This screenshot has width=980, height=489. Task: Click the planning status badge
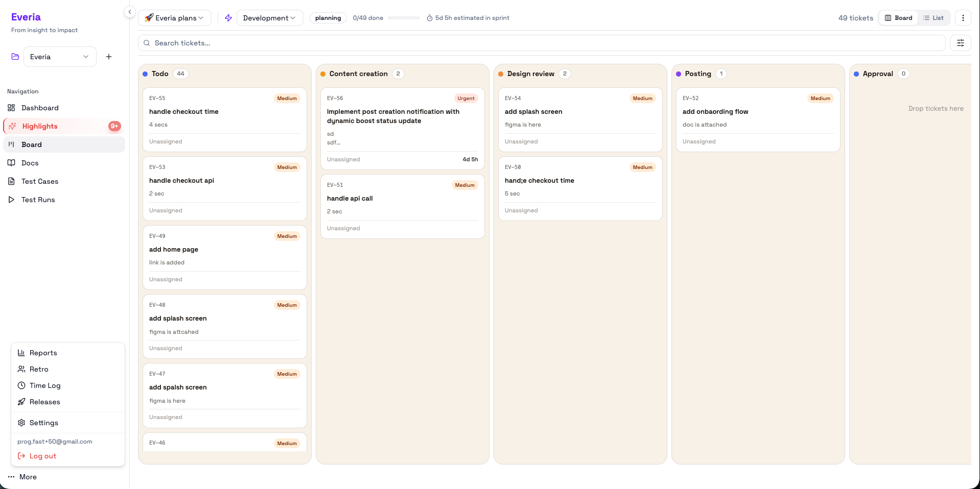tap(328, 18)
